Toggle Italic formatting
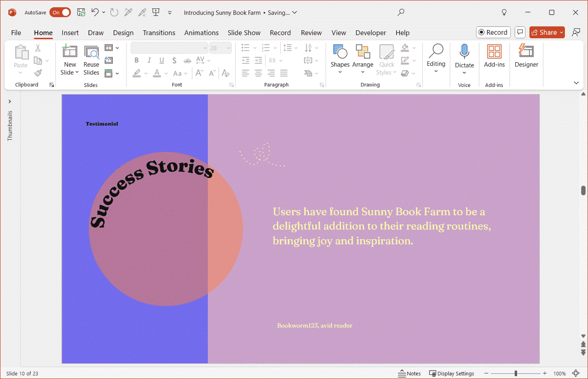Image resolution: width=588 pixels, height=379 pixels. pyautogui.click(x=149, y=60)
